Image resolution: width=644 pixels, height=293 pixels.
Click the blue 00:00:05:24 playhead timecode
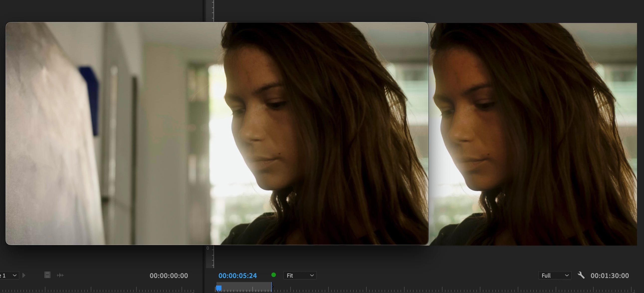(237, 276)
